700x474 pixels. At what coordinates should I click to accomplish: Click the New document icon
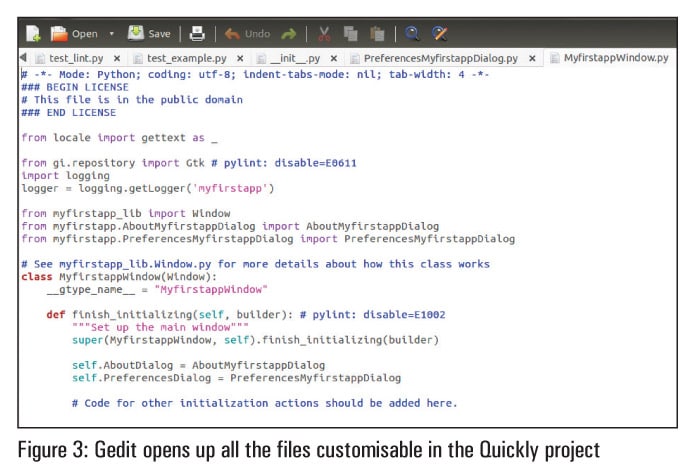[33, 33]
